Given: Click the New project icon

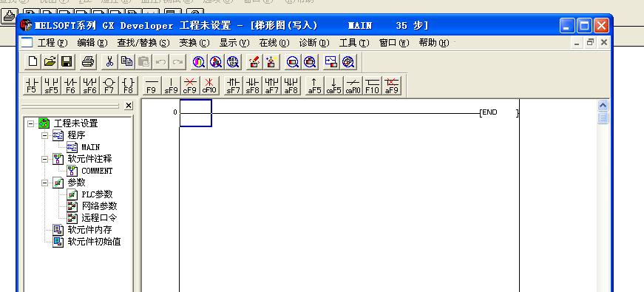Looking at the screenshot, I should (x=33, y=62).
